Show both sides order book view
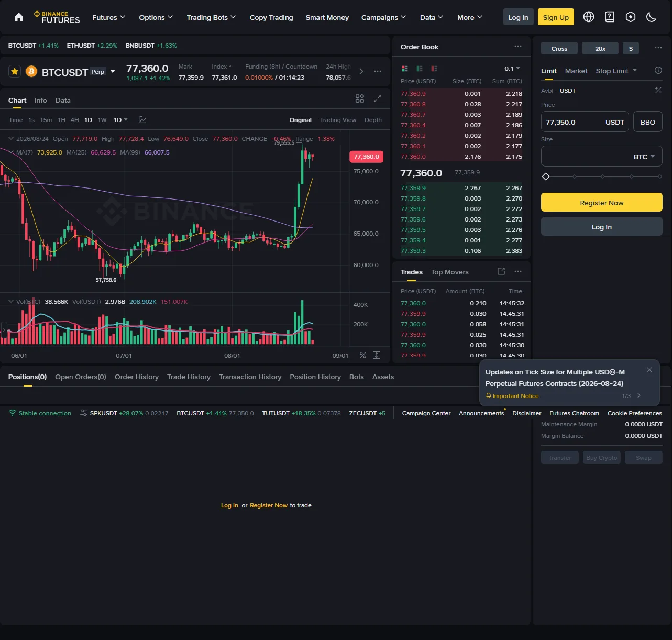672x640 pixels. [405, 69]
